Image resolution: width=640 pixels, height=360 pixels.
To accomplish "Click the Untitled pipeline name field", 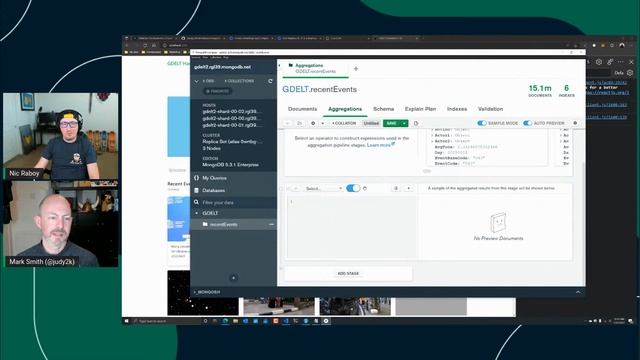I will point(371,123).
